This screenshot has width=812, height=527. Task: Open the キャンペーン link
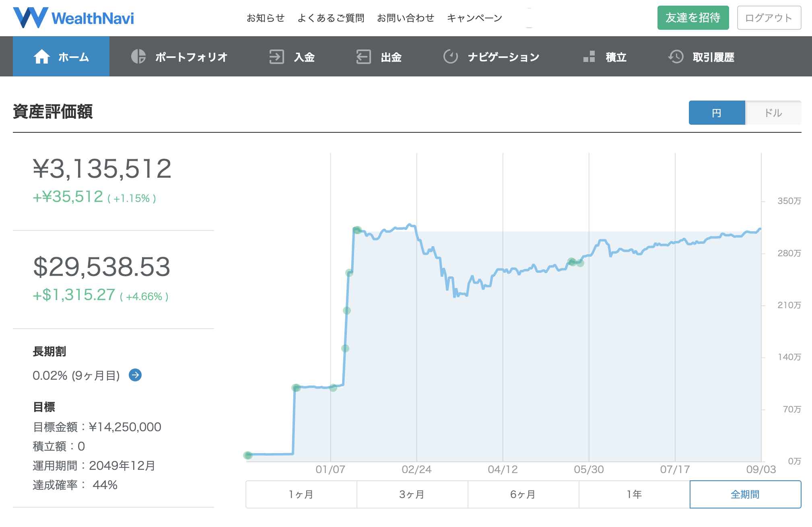click(475, 18)
